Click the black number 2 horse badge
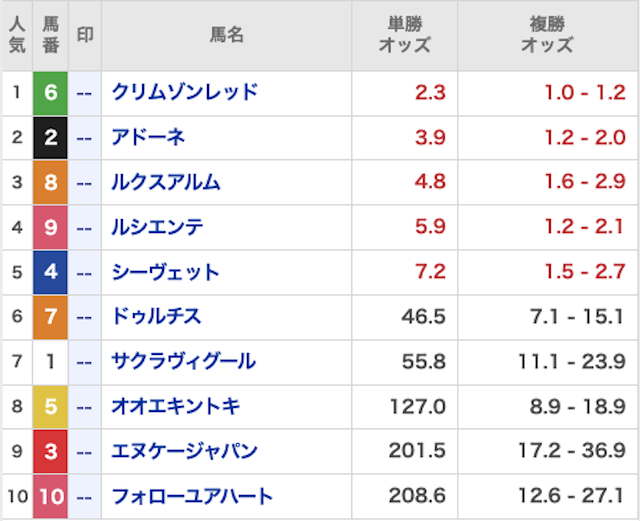640x521 pixels. [x=50, y=138]
